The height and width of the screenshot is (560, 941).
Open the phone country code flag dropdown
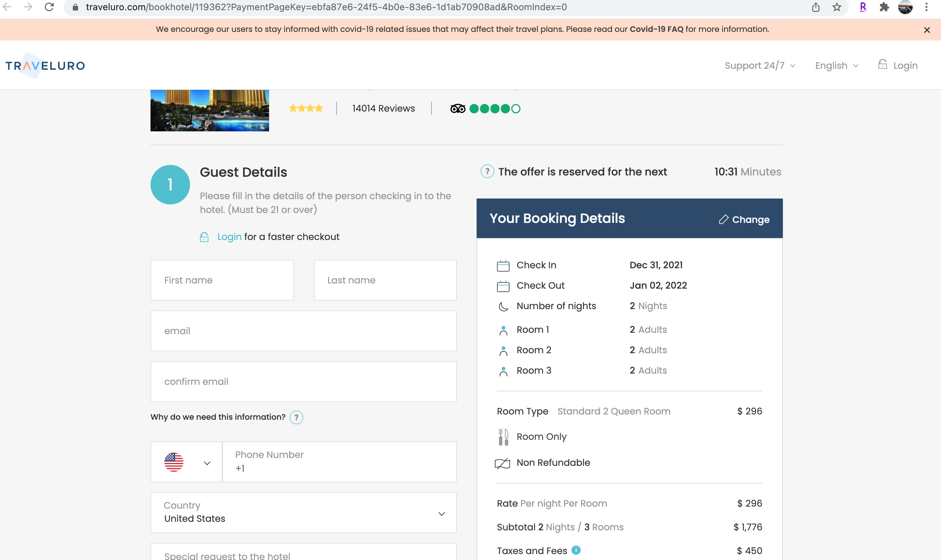[x=186, y=462]
